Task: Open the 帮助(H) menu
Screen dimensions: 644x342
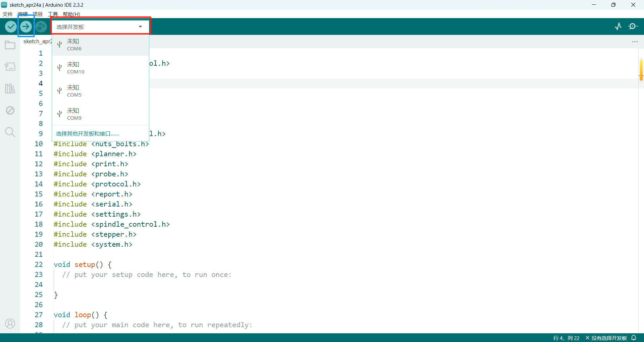Action: pyautogui.click(x=71, y=14)
